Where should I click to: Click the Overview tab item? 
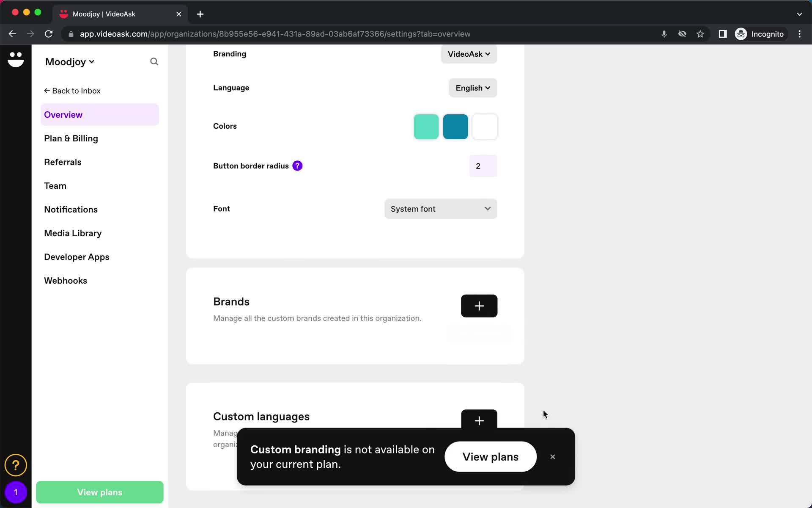[x=63, y=114]
